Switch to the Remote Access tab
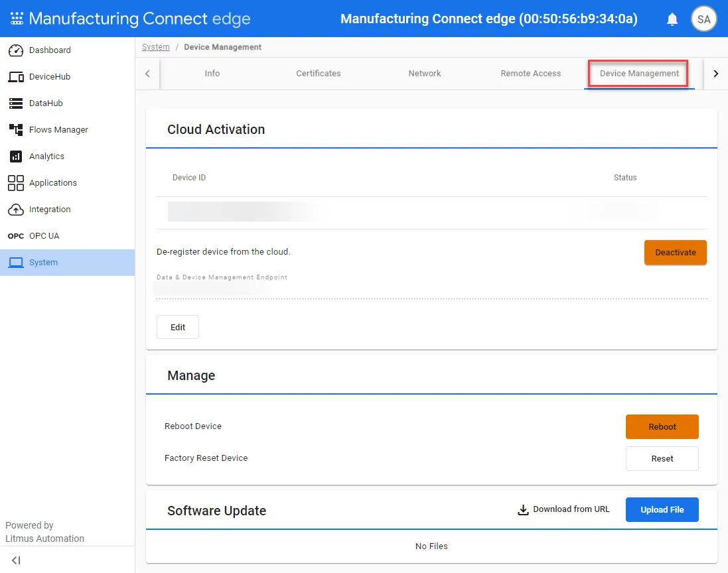 531,74
